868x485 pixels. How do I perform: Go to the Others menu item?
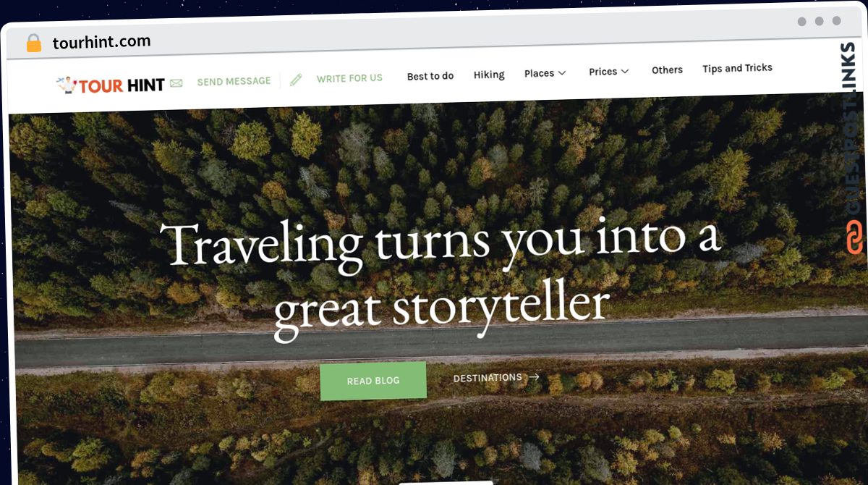point(667,70)
